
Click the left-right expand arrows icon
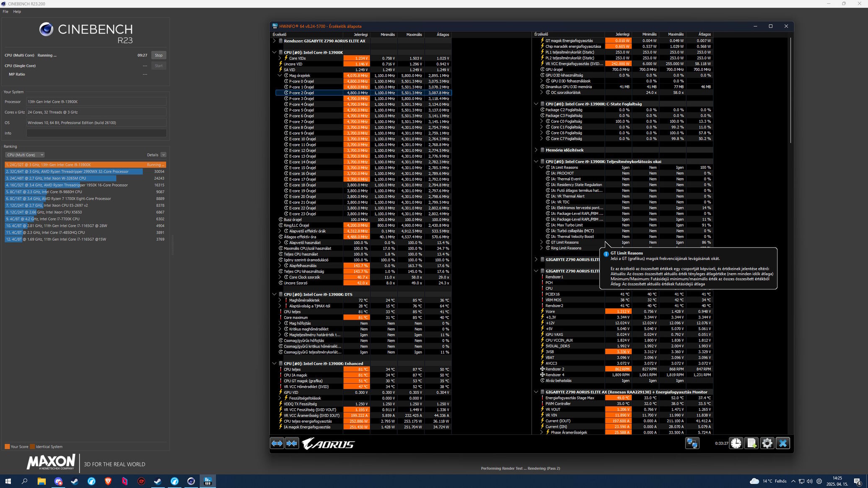[277, 443]
